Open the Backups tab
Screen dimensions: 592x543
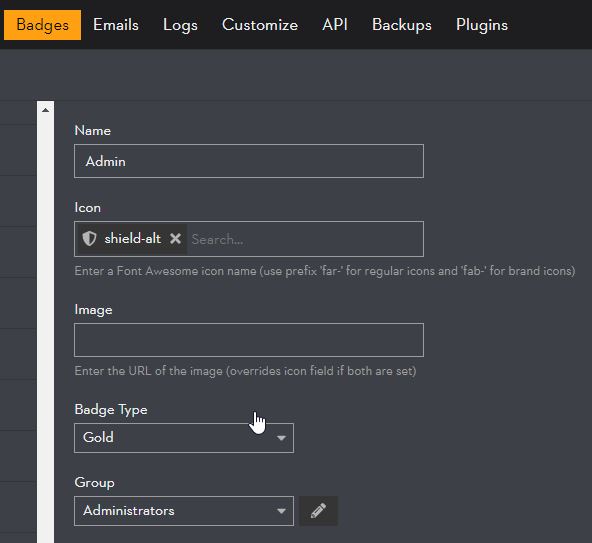pos(402,25)
